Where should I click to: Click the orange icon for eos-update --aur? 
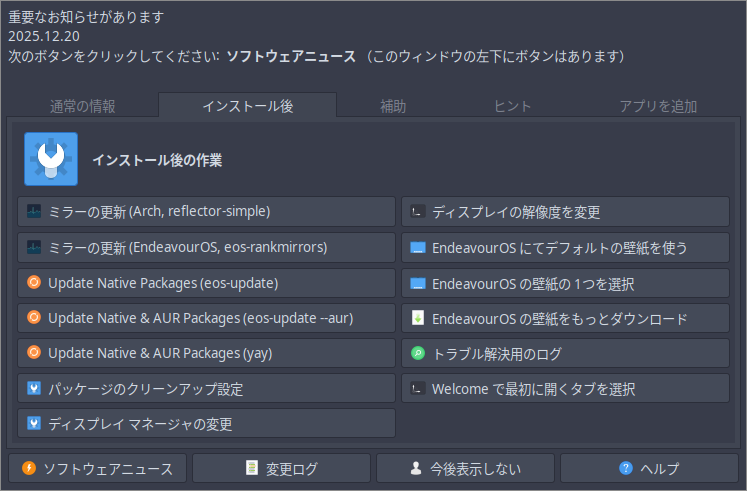point(34,317)
